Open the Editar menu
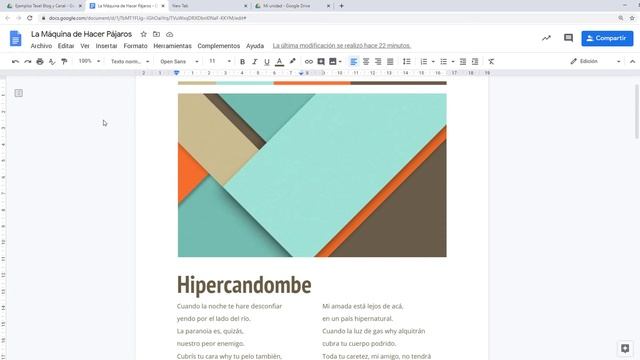Screen dimensions: 640x360 (66, 46)
